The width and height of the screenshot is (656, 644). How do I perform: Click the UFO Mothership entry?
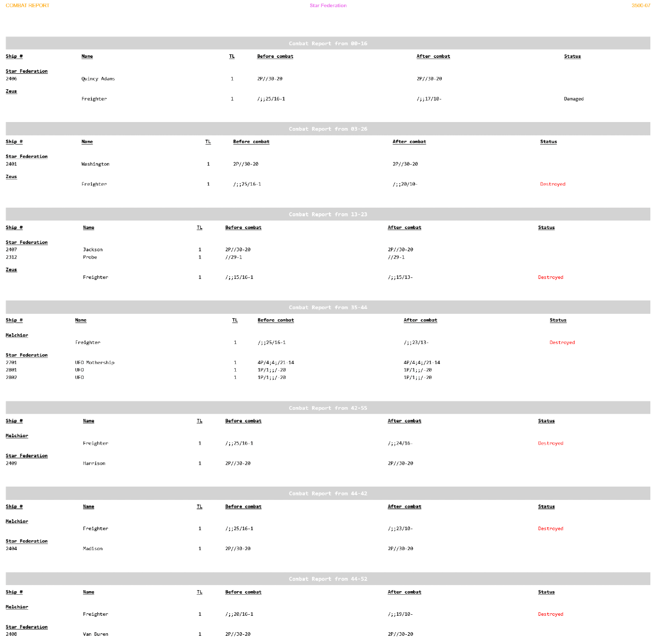point(95,363)
